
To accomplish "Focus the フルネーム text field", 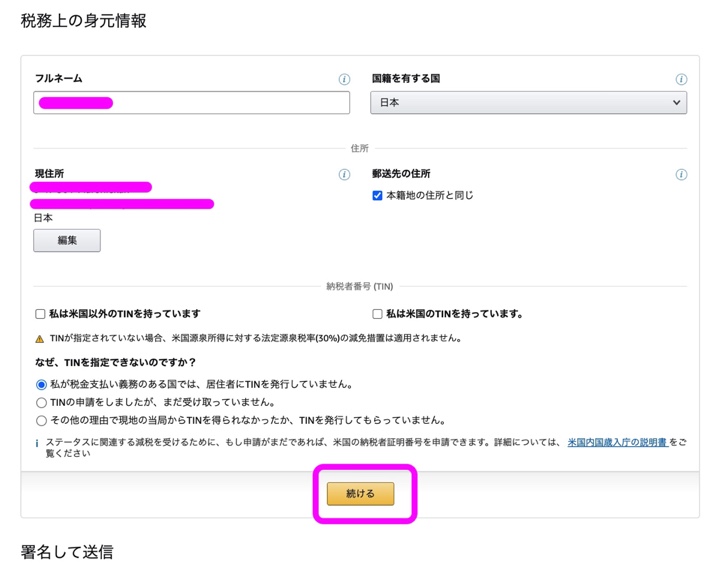I will coord(192,102).
